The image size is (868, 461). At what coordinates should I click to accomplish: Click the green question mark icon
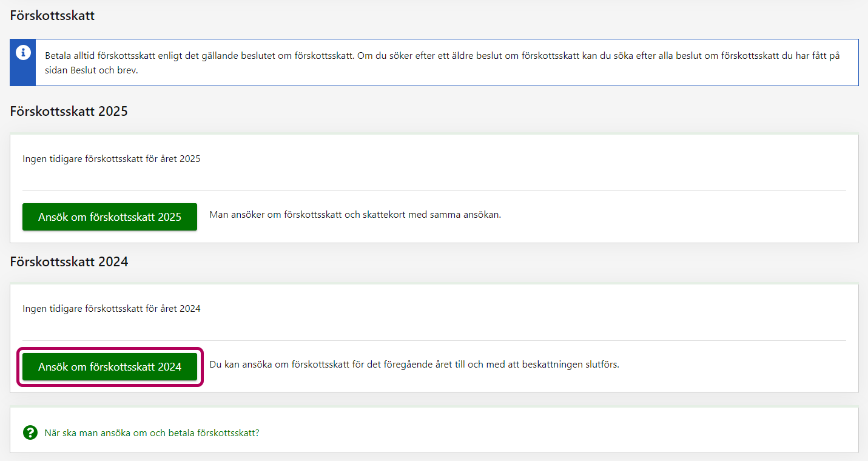(x=30, y=432)
